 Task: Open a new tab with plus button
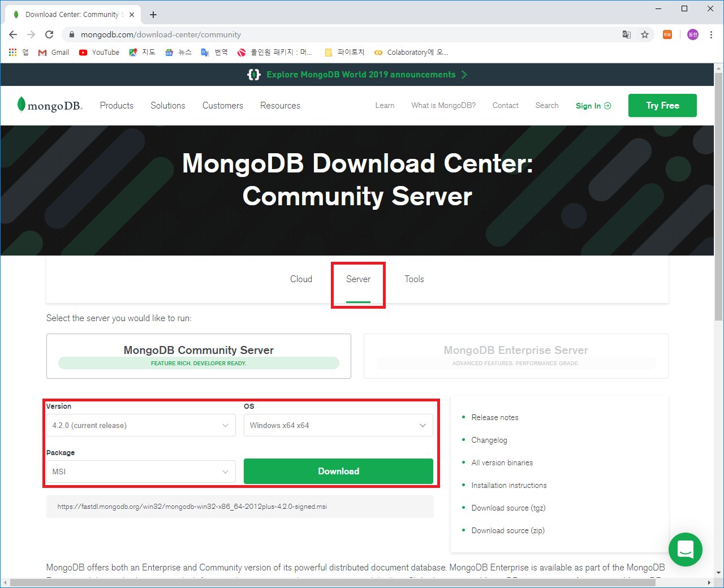click(153, 15)
